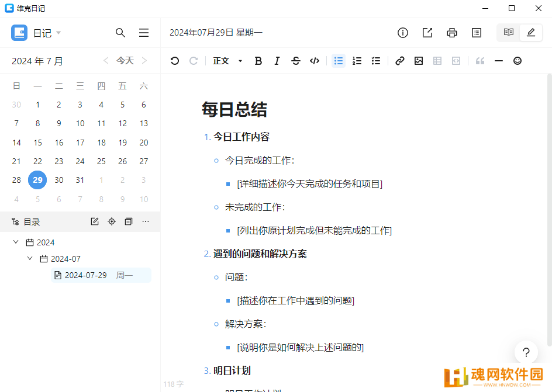
Task: Select July 30 in the calendar
Action: pos(59,180)
